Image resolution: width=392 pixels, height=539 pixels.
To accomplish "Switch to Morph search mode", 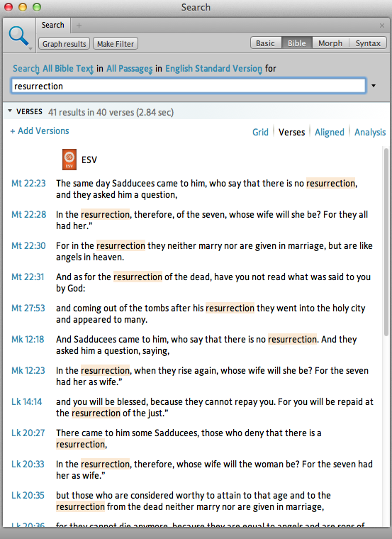I will 330,43.
